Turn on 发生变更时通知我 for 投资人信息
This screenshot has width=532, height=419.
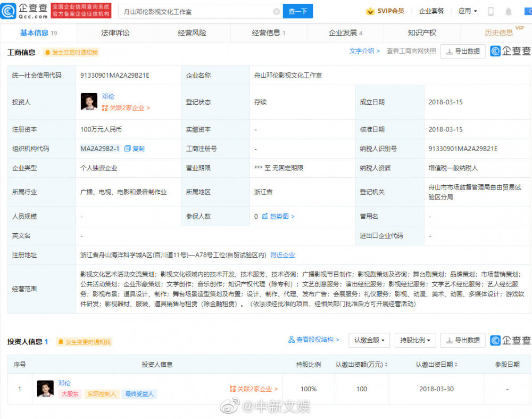84,342
